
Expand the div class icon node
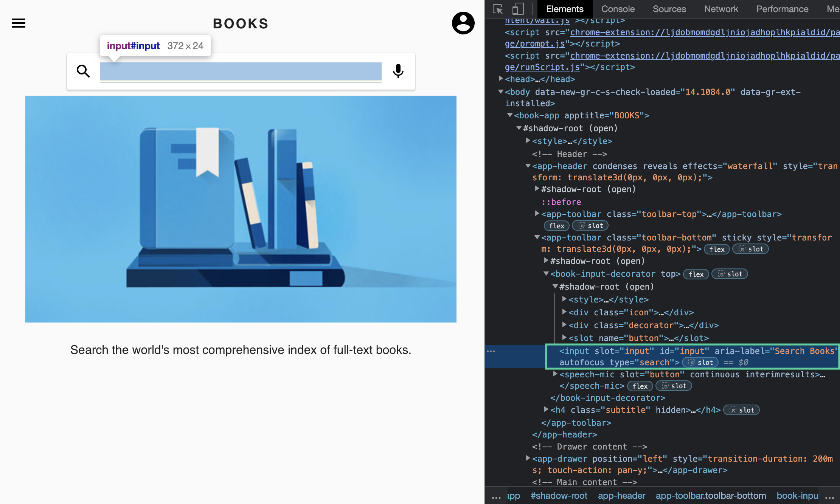[x=564, y=312]
